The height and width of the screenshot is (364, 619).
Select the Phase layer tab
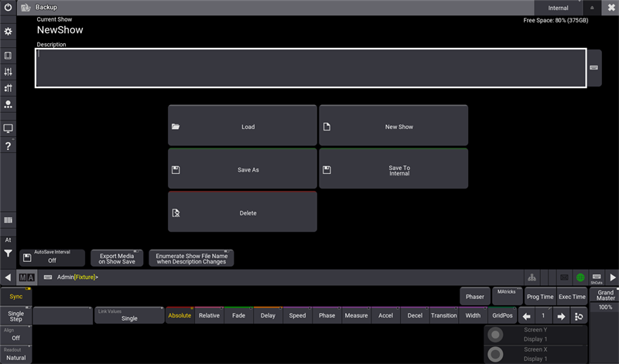click(327, 315)
